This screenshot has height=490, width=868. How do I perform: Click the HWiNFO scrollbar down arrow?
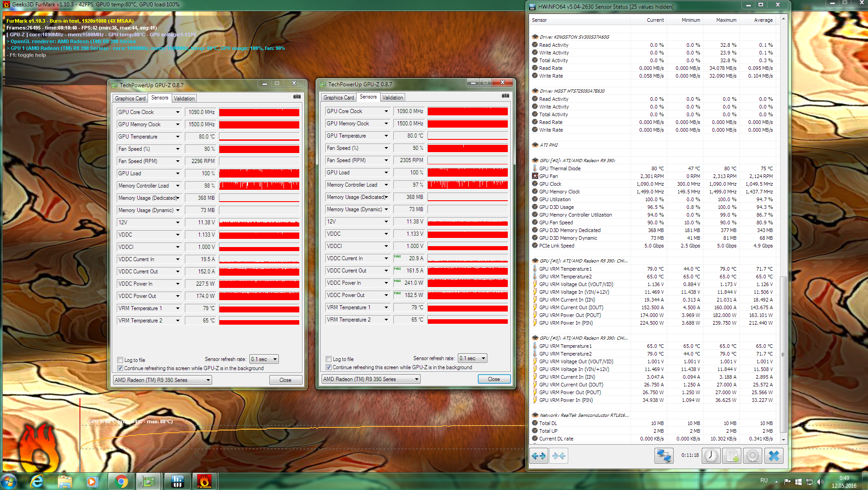click(783, 440)
